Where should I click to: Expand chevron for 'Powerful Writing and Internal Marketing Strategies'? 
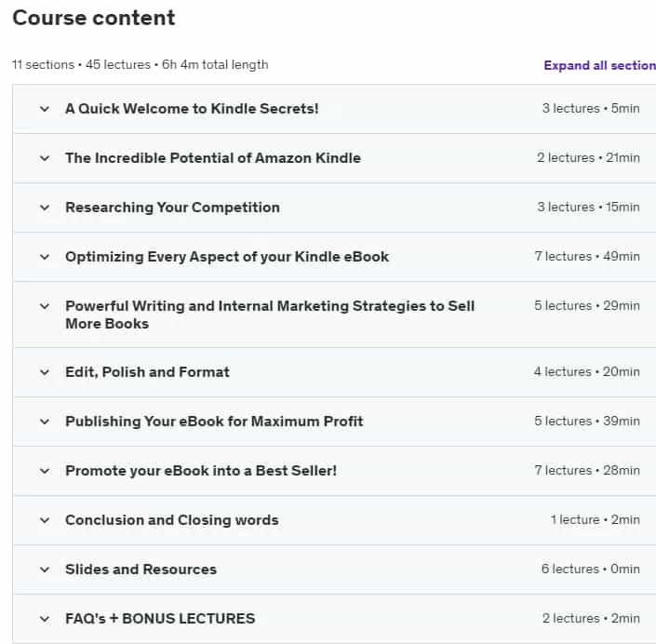click(45, 307)
